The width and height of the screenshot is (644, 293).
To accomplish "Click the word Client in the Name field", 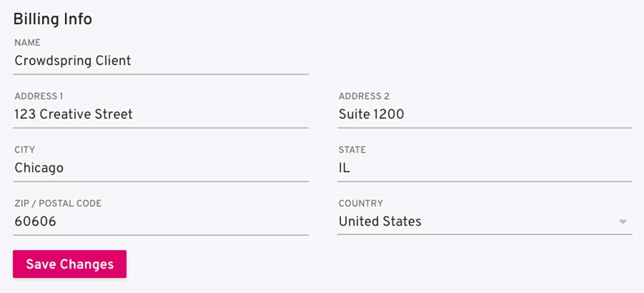I will coord(113,61).
